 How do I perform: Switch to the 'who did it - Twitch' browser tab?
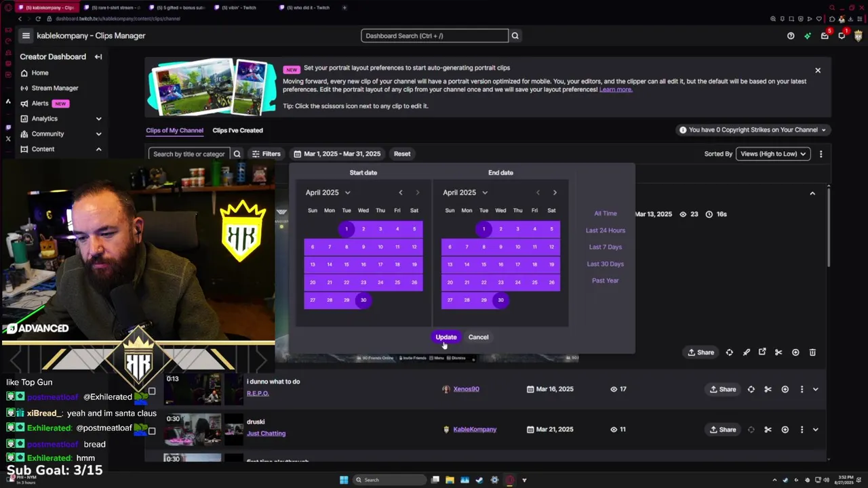309,7
